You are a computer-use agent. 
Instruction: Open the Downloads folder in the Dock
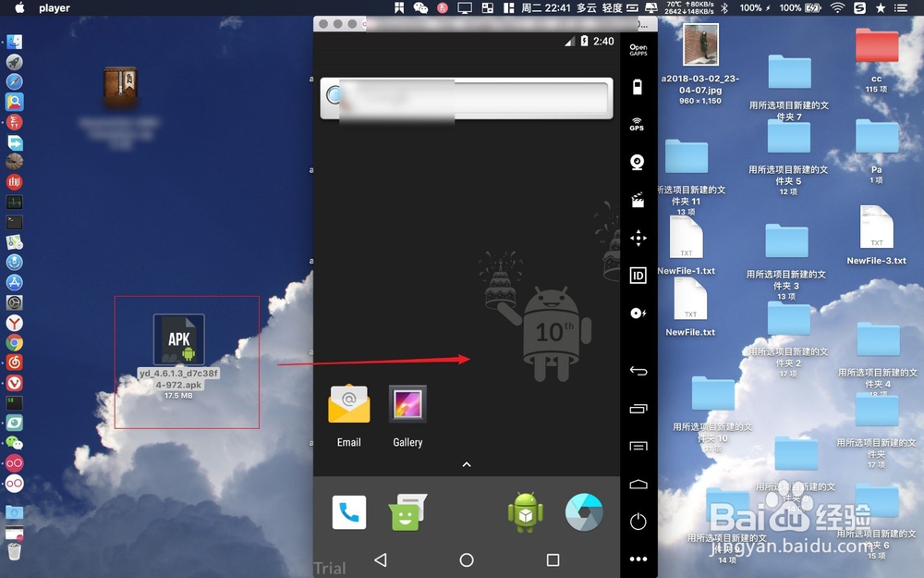click(x=14, y=511)
